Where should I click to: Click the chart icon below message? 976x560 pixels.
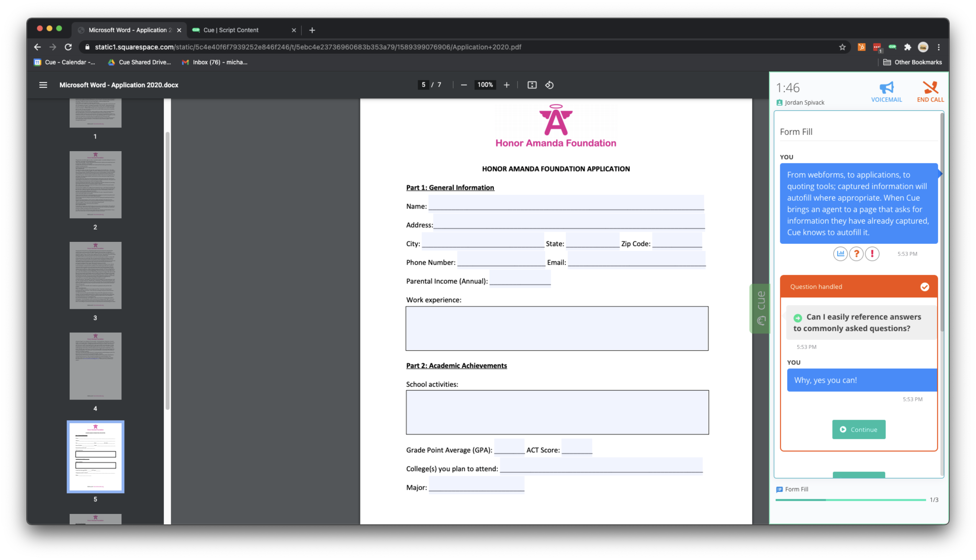click(x=841, y=253)
